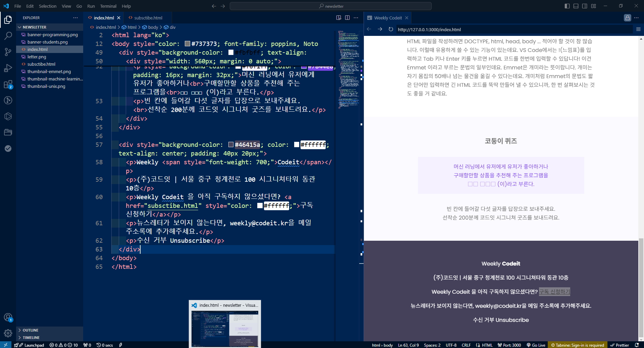Open the File menu
Image resolution: width=644 pixels, height=348 pixels.
click(18, 6)
